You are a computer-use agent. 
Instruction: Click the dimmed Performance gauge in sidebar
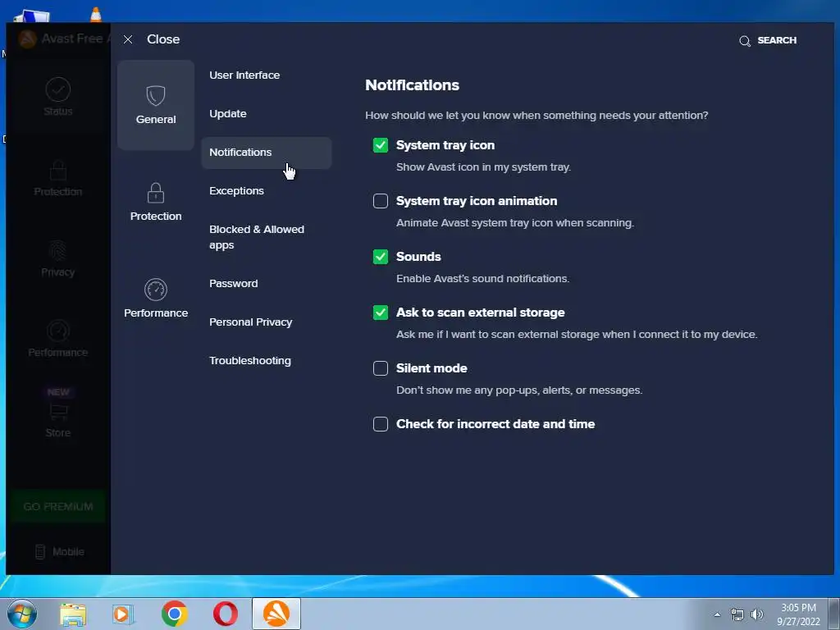click(x=58, y=331)
